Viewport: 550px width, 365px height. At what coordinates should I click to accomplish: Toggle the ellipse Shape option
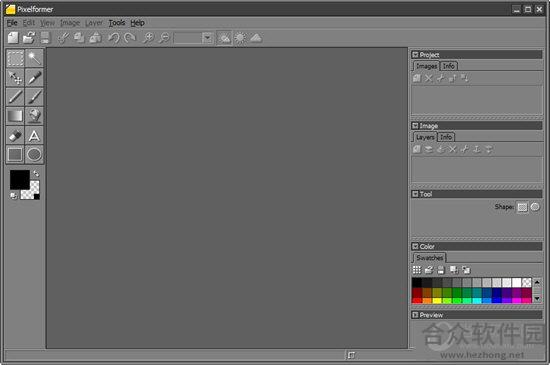click(x=535, y=207)
